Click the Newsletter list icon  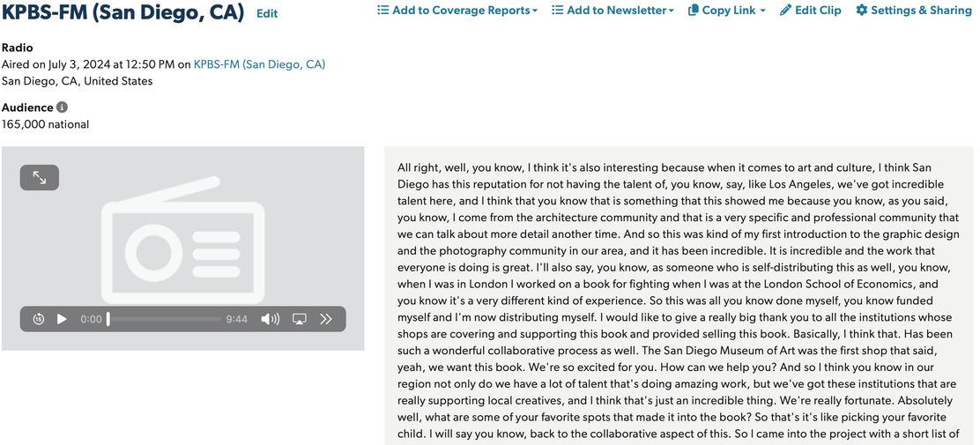[558, 11]
